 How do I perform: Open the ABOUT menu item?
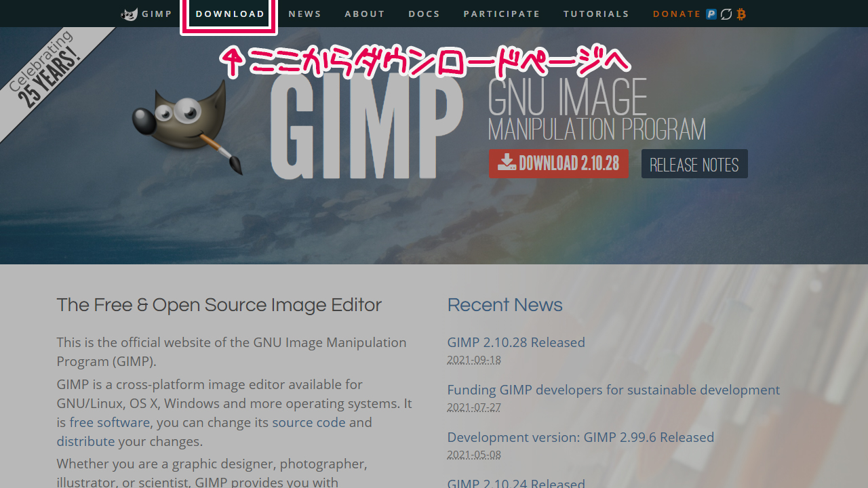tap(365, 14)
